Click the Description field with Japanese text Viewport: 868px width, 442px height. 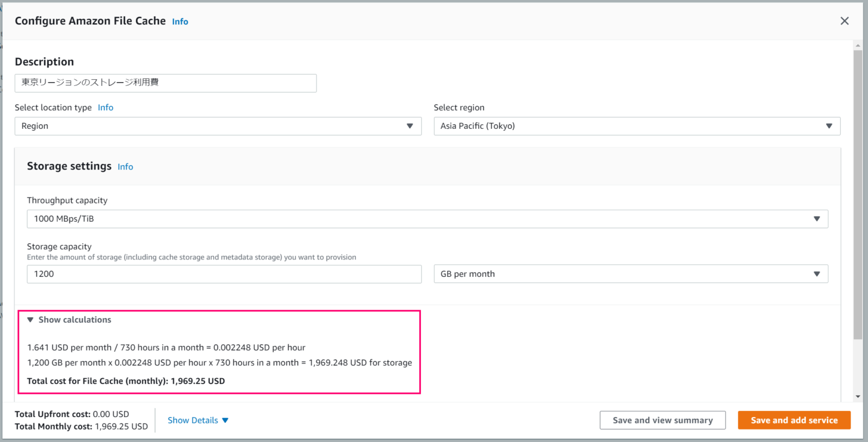165,83
